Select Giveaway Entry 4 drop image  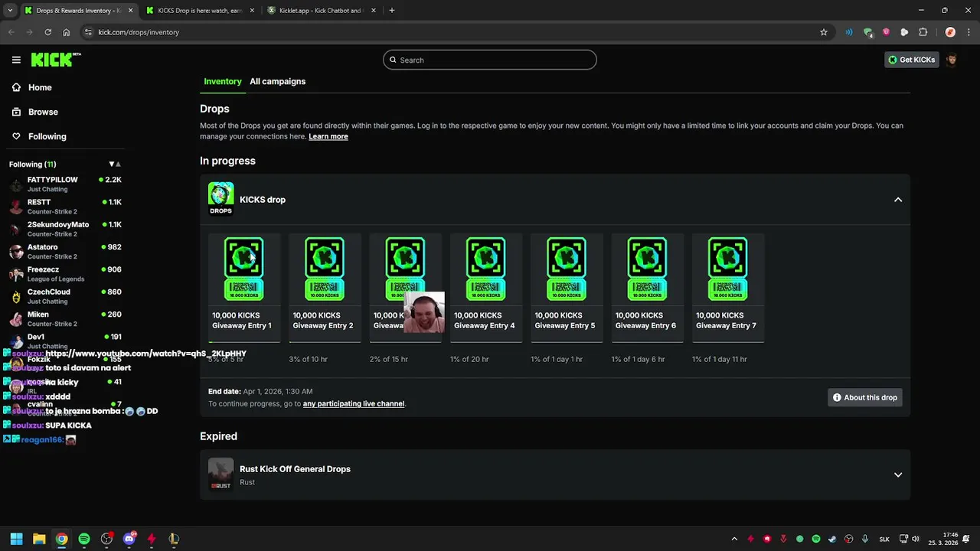click(x=485, y=269)
